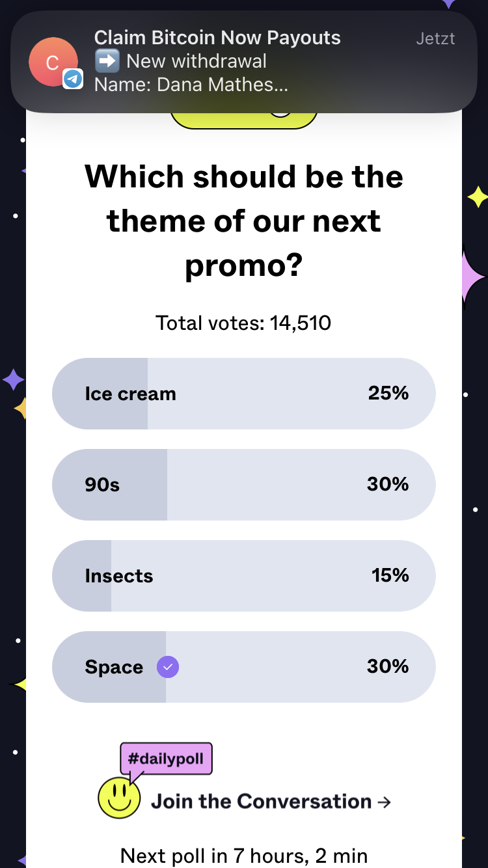Tap the yellow smiley face icon

click(x=119, y=798)
